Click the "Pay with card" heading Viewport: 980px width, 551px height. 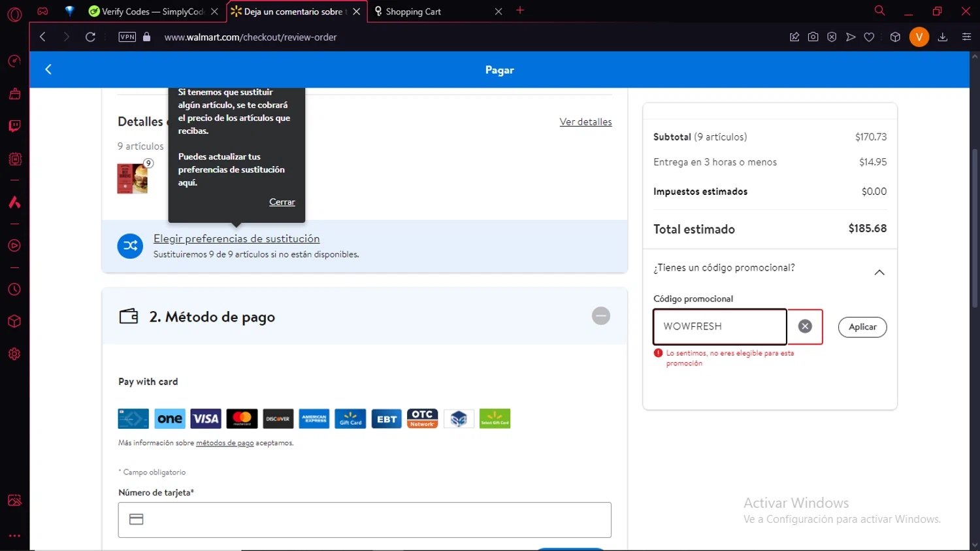[148, 382]
